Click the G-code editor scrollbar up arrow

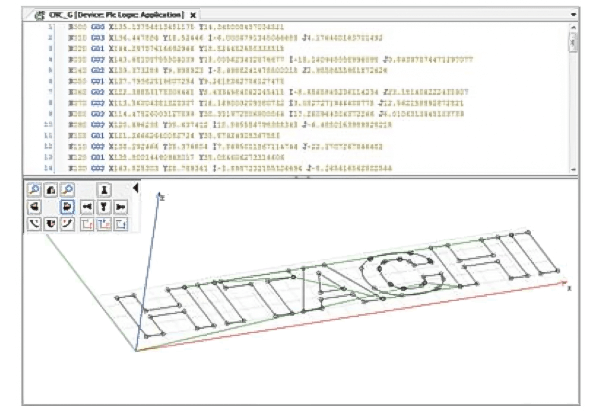coord(573,27)
